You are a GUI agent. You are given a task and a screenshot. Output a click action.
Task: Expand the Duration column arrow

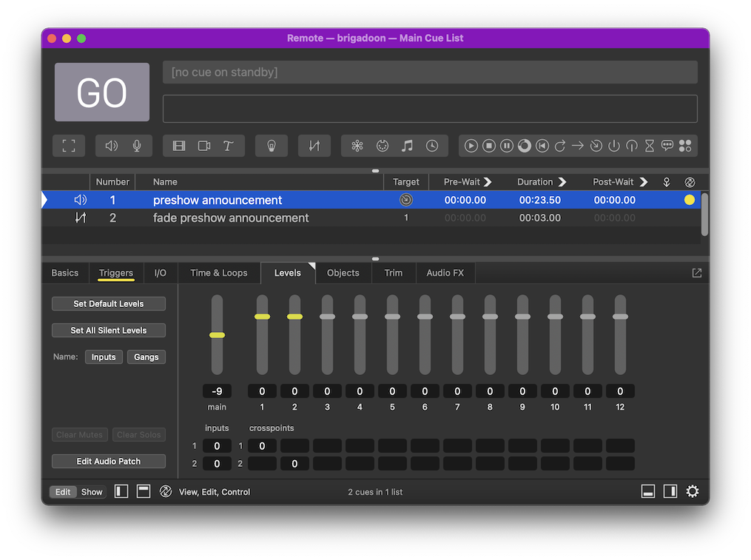tap(562, 182)
